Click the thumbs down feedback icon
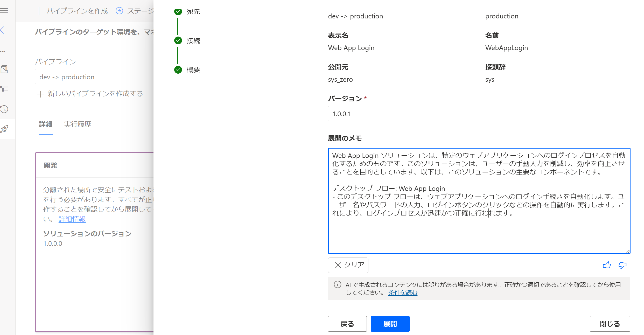644x335 pixels. coord(622,265)
